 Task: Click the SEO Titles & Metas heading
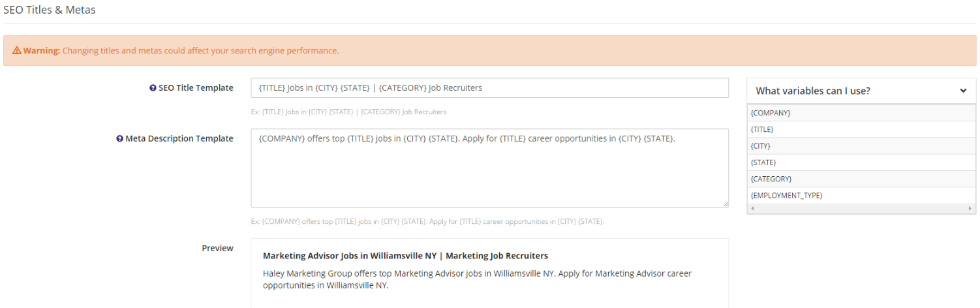click(50, 10)
